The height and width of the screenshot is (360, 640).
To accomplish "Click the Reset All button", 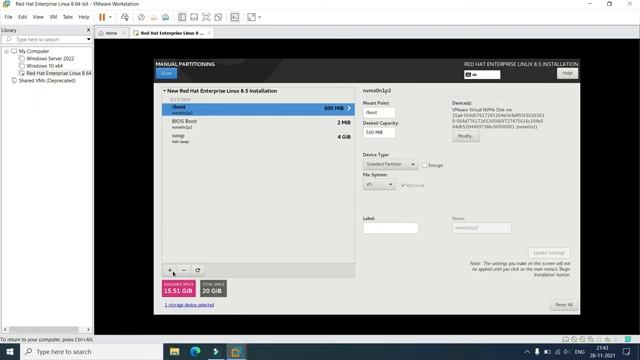I will pos(564,305).
